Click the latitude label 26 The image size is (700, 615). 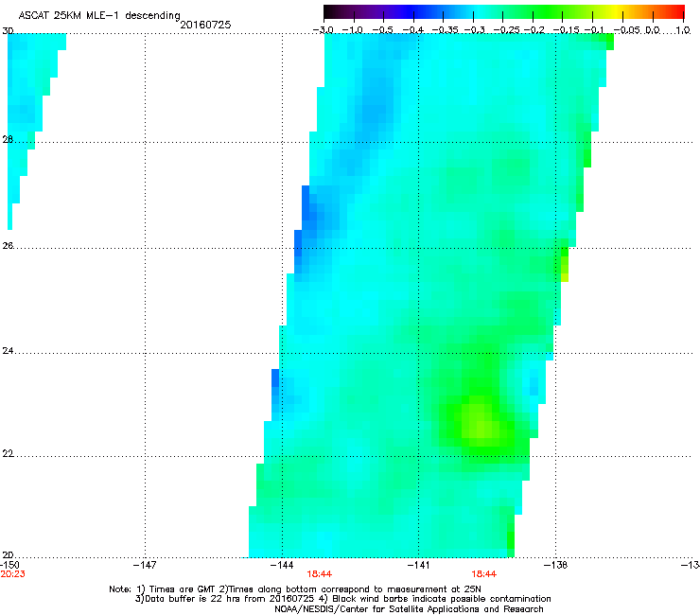(8, 245)
